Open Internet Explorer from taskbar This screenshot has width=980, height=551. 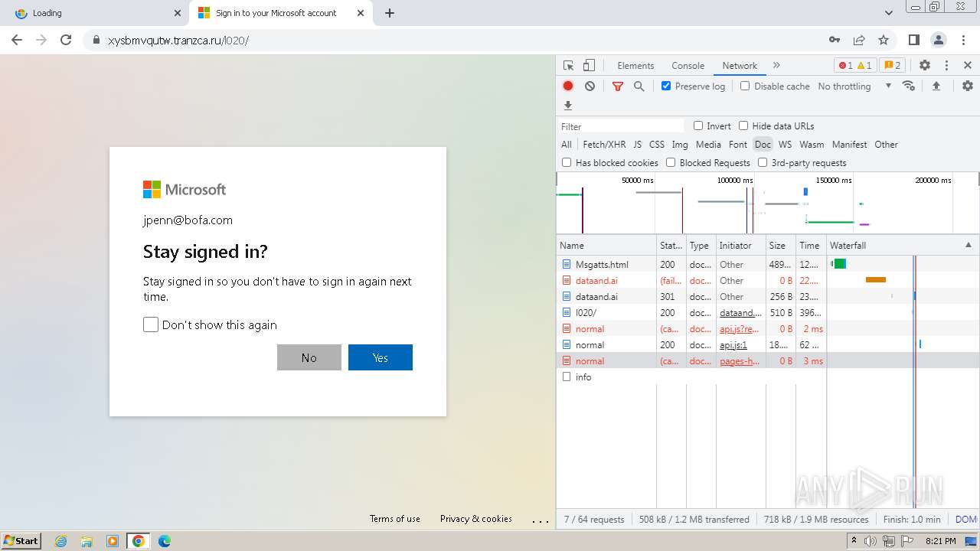click(60, 541)
